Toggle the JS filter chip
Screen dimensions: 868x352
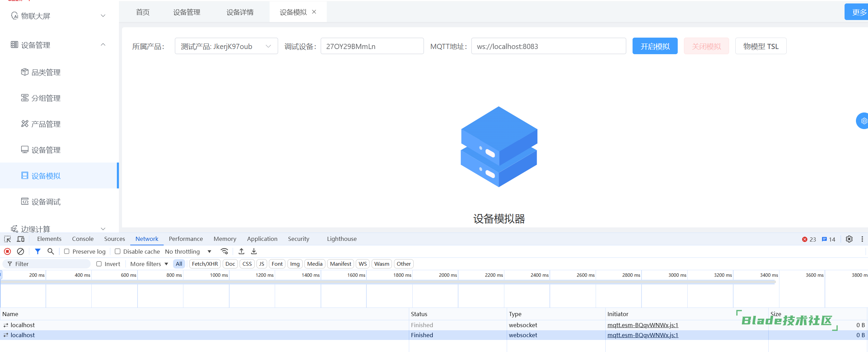pyautogui.click(x=262, y=264)
